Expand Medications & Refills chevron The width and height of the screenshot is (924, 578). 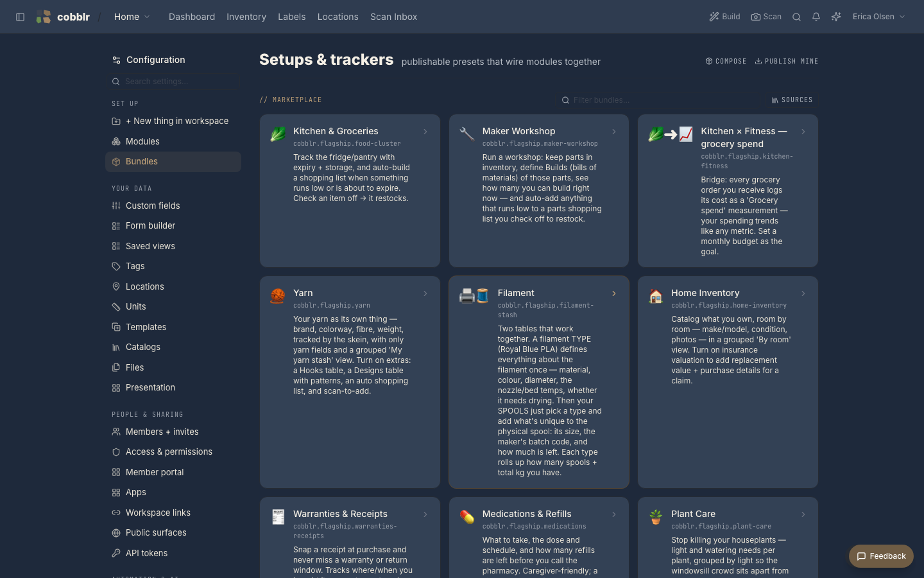[614, 514]
